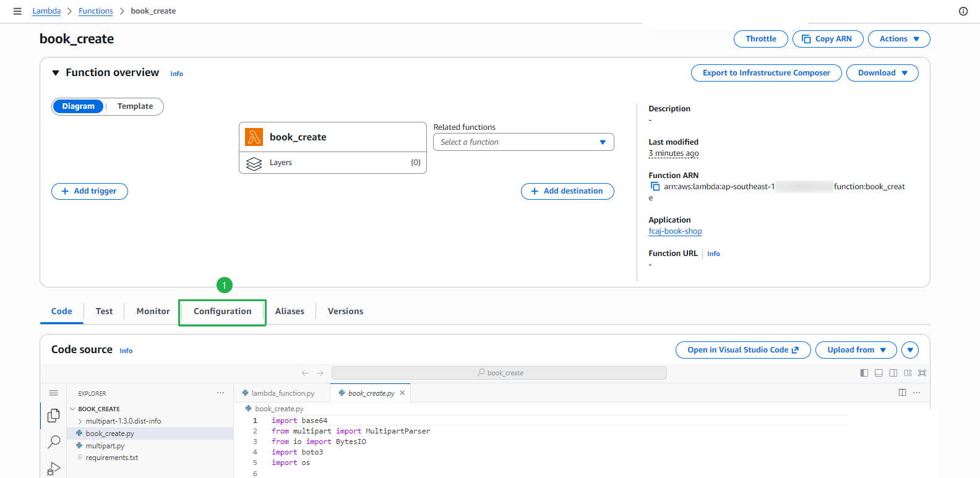This screenshot has height=478, width=980.
Task: Open requirements.txt in the explorer tree
Action: coord(150,458)
